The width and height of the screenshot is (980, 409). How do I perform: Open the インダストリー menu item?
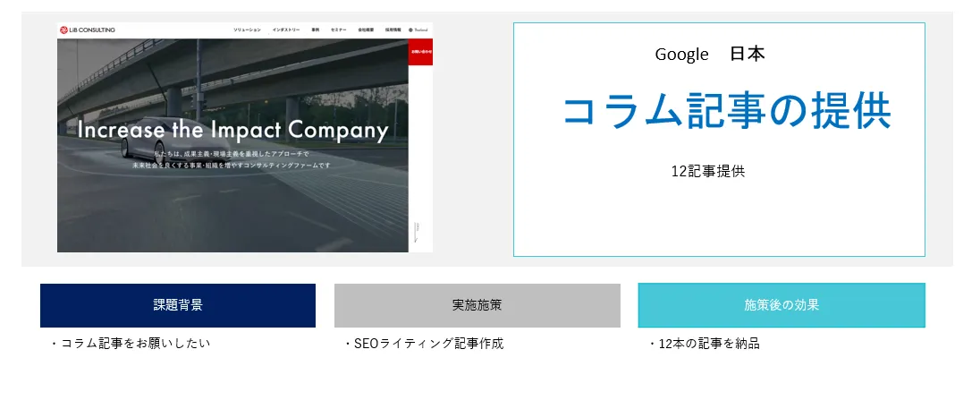point(285,30)
